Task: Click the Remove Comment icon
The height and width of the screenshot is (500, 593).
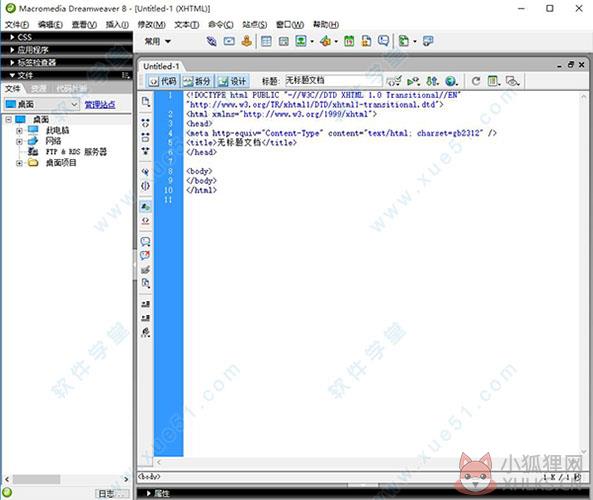Action: [x=145, y=255]
